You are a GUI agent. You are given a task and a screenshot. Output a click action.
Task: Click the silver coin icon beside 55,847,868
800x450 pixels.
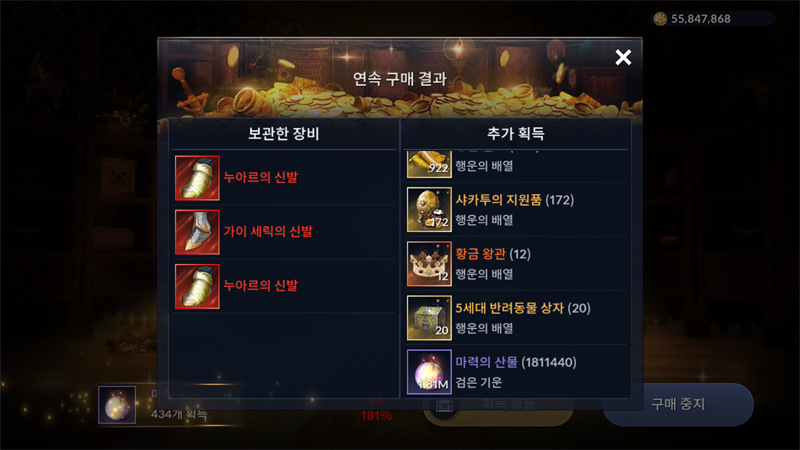tap(660, 19)
